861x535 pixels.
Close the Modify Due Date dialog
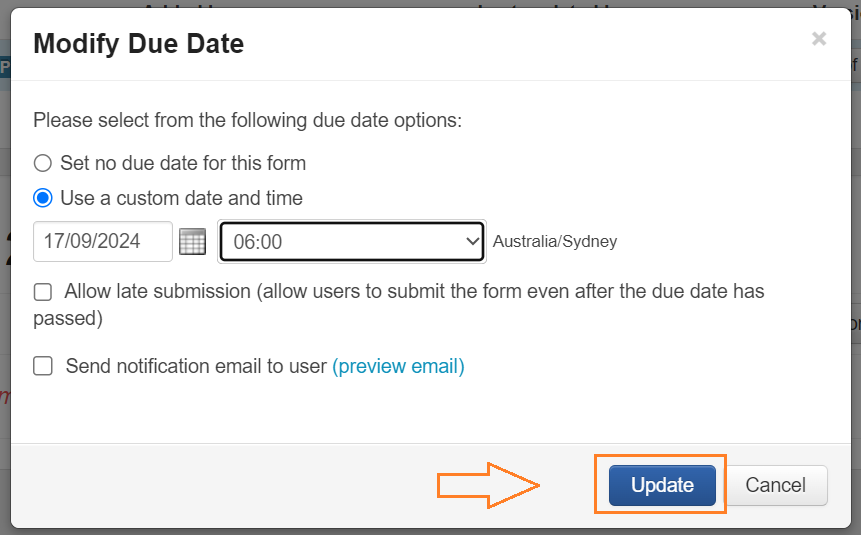pyautogui.click(x=819, y=39)
